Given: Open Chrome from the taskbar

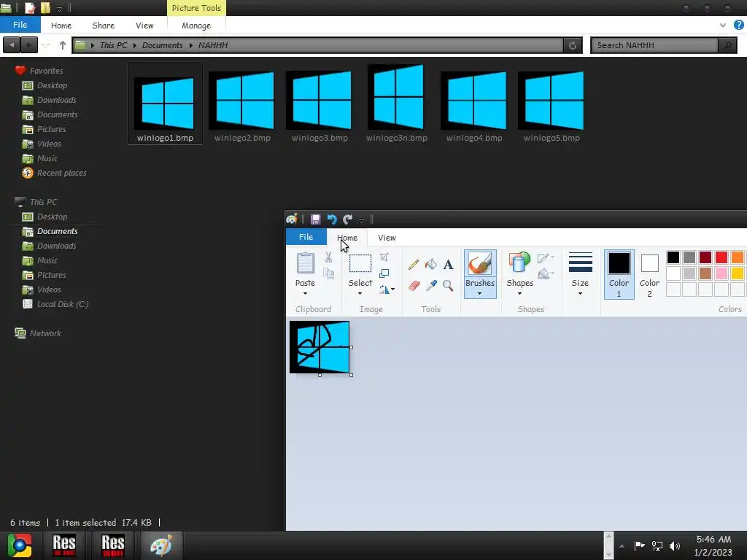Looking at the screenshot, I should pyautogui.click(x=20, y=545).
